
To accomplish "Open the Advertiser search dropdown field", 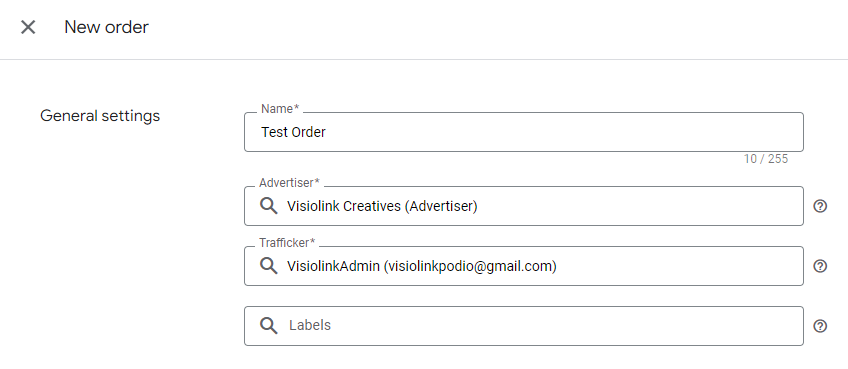I will click(524, 206).
